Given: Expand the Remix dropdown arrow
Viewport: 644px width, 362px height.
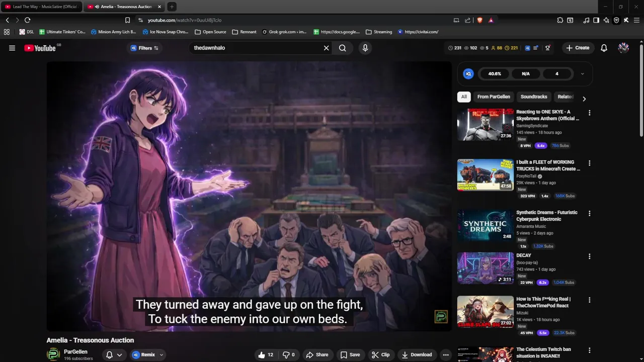Looking at the screenshot, I should [x=161, y=354].
